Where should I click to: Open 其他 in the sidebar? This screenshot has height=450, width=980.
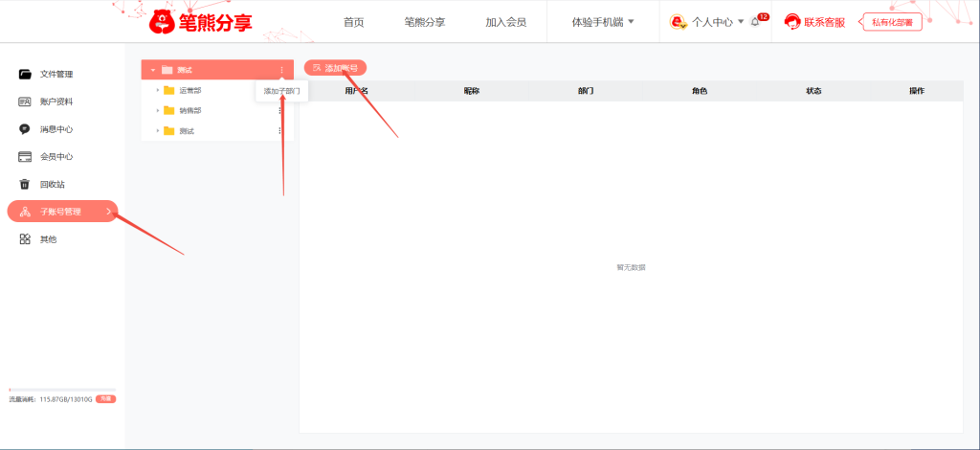point(47,239)
